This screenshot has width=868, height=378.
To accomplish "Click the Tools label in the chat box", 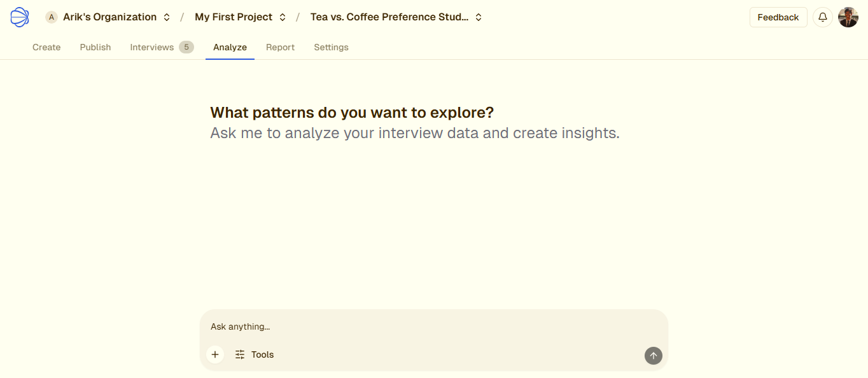I will click(262, 355).
